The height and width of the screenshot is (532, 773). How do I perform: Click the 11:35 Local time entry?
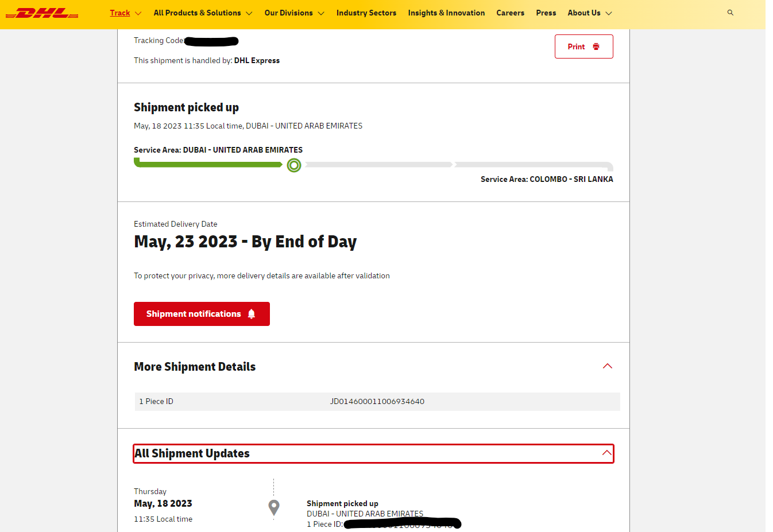click(163, 519)
